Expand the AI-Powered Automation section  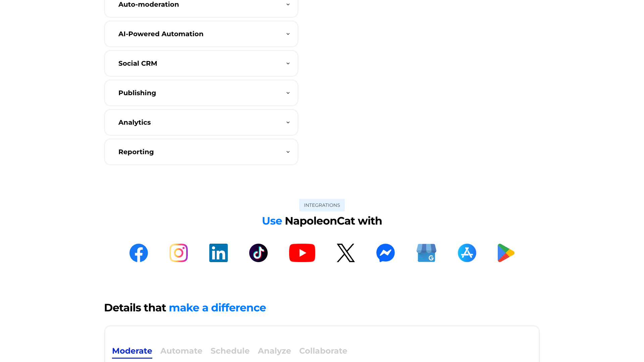point(201,34)
